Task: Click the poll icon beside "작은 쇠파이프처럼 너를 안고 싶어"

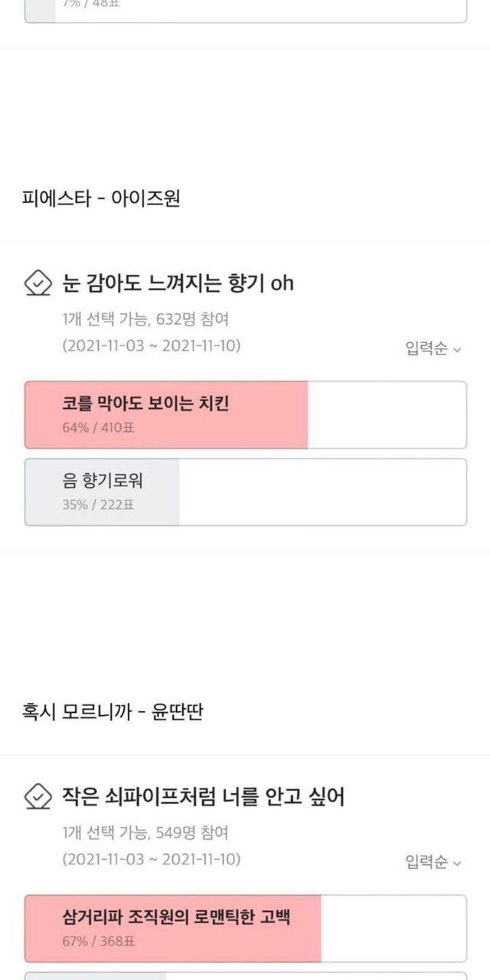Action: 38,798
